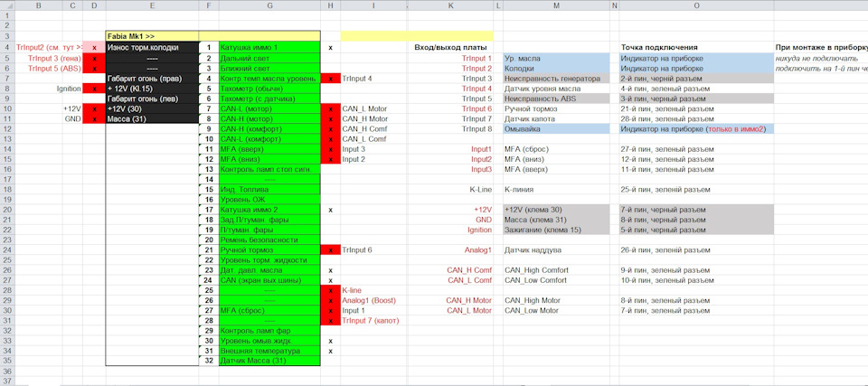The height and width of the screenshot is (386, 868).
Task: Click the "21-й пин, зеленый разъем" cell
Action: tap(696, 108)
